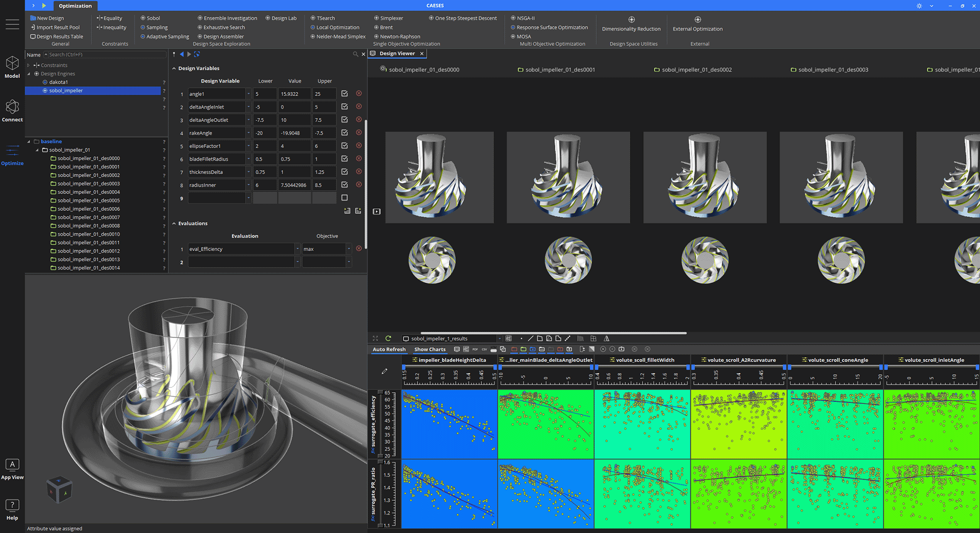The width and height of the screenshot is (980, 533).
Task: Open the Connect workspace in sidebar
Action: pos(12,110)
